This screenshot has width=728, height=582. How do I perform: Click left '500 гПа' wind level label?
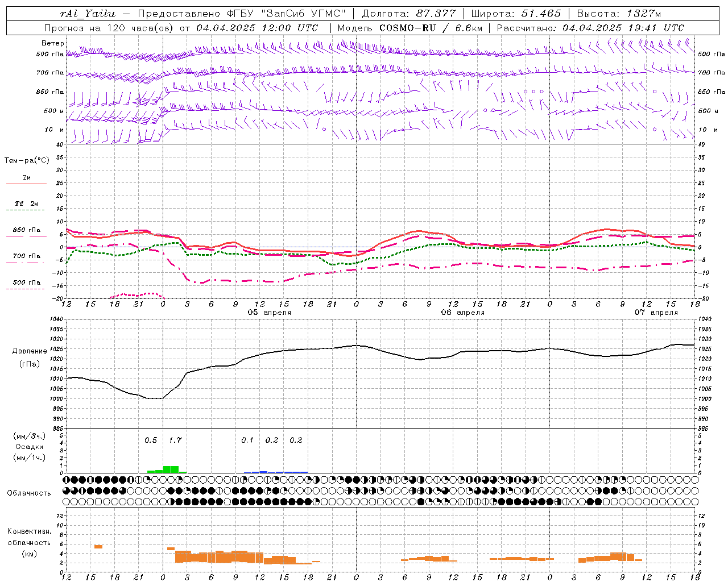[x=50, y=54]
